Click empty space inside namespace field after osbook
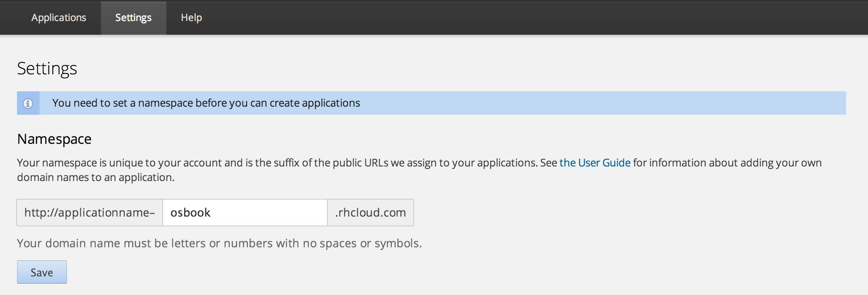The height and width of the screenshot is (295, 868). tap(275, 213)
